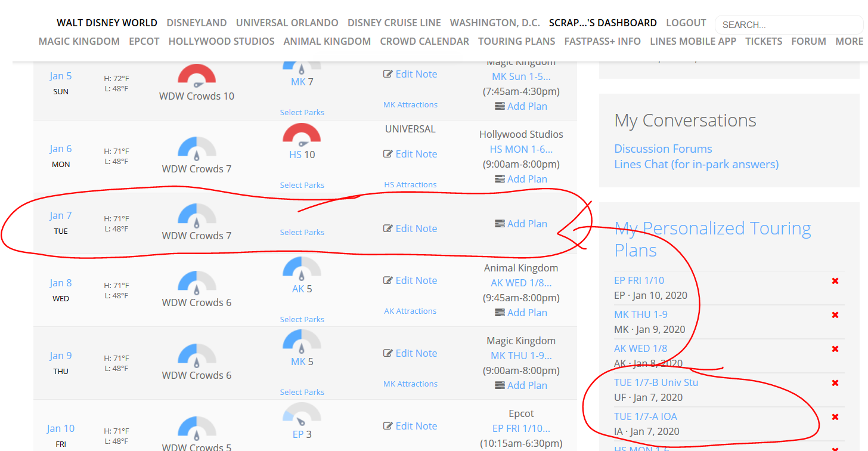Click the EP 3 park crowd gauge
This screenshot has height=451, width=868.
point(302,415)
